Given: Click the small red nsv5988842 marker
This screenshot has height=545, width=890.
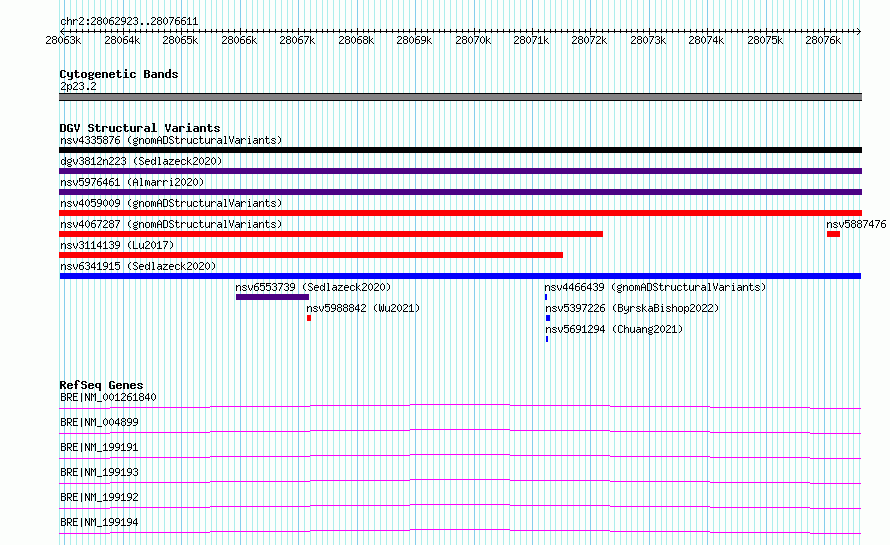Looking at the screenshot, I should (309, 318).
